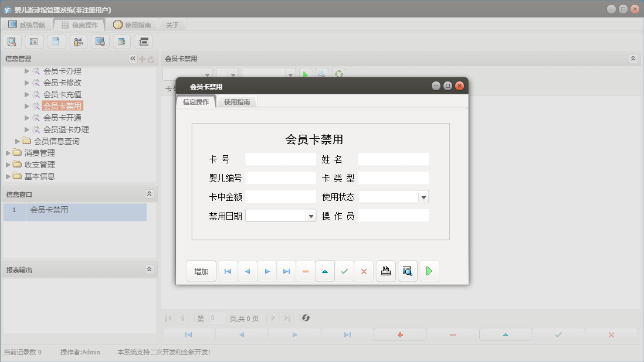Click the blank document icon in the toolbar
This screenshot has width=644, height=362.
coord(55,42)
